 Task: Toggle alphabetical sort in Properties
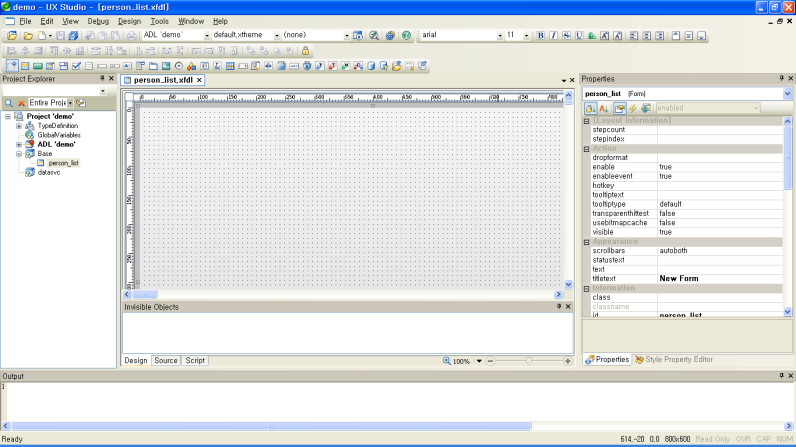(604, 108)
